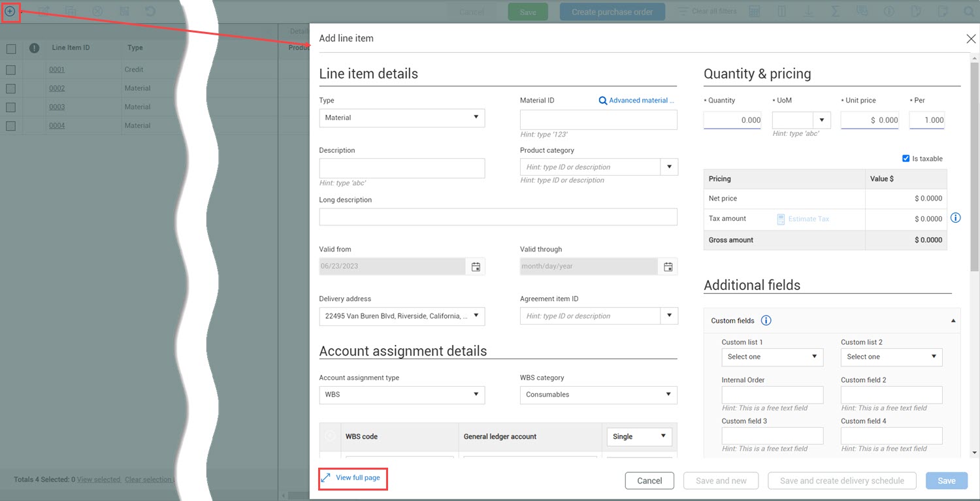Click the sum (sigma) icon in the toolbar
The height and width of the screenshot is (501, 980).
click(836, 11)
